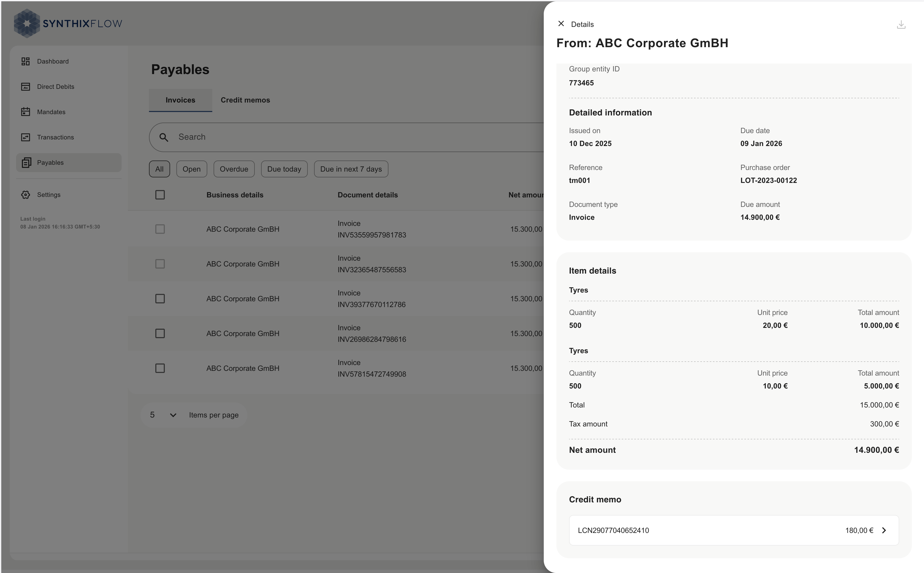Open the Settings menu item
The height and width of the screenshot is (573, 924).
click(69, 195)
